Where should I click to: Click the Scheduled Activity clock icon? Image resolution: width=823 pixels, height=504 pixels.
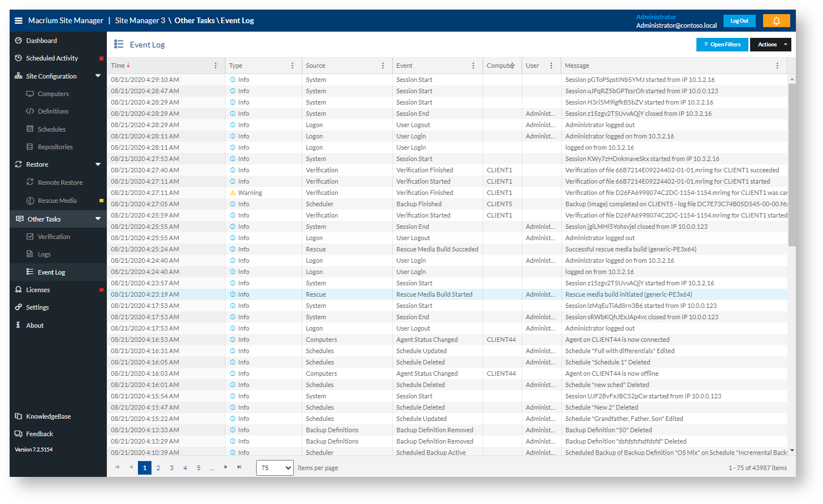click(19, 58)
